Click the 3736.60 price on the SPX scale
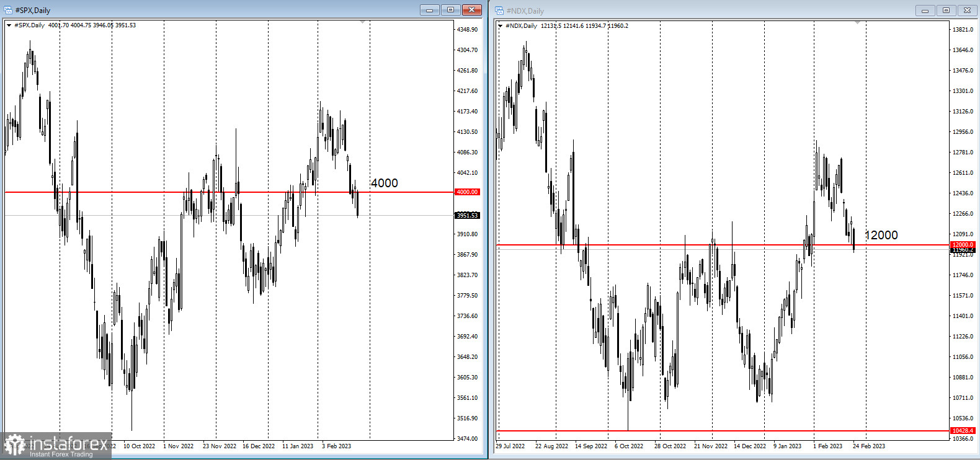The image size is (980, 460). [x=467, y=316]
